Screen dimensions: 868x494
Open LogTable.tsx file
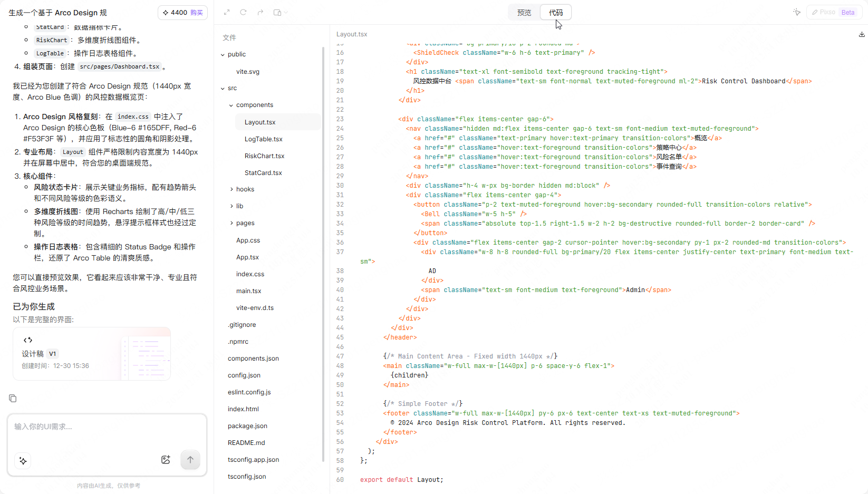[264, 139]
